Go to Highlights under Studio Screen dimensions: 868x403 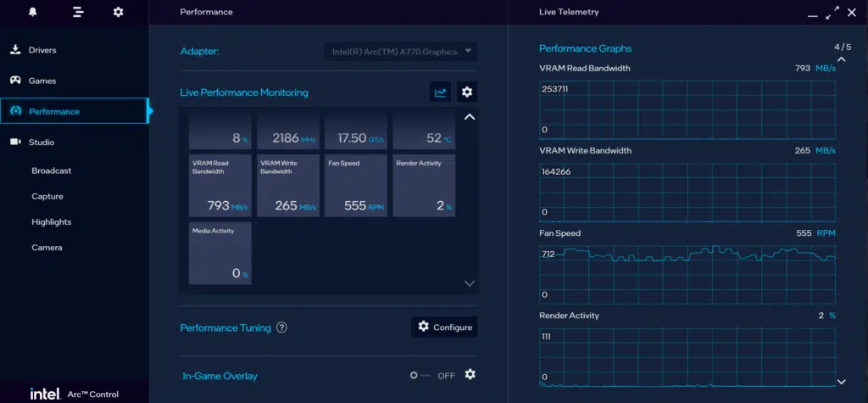click(x=52, y=221)
